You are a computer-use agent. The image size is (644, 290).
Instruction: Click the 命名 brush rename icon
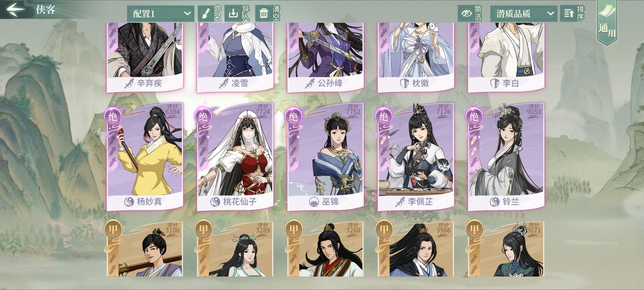click(206, 13)
